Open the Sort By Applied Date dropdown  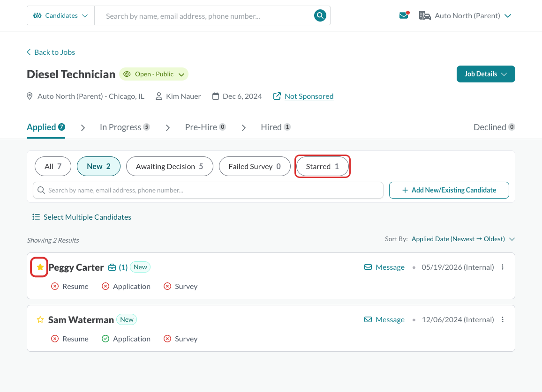(x=463, y=239)
